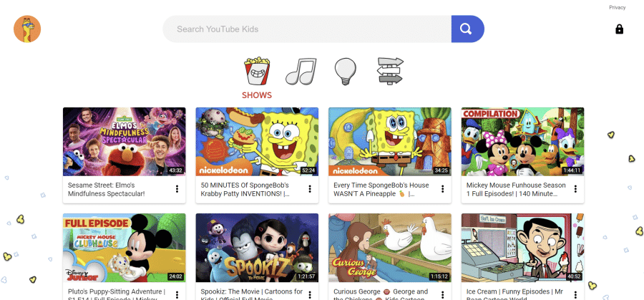
Task: Play Mickey Mouse Clubhouse full episode thumbnail
Action: point(124,248)
